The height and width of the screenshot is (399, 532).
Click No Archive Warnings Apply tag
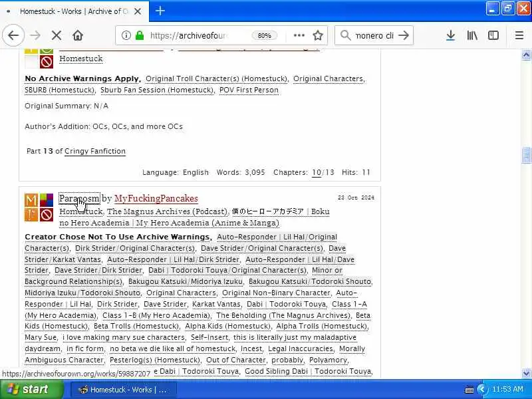(82, 78)
